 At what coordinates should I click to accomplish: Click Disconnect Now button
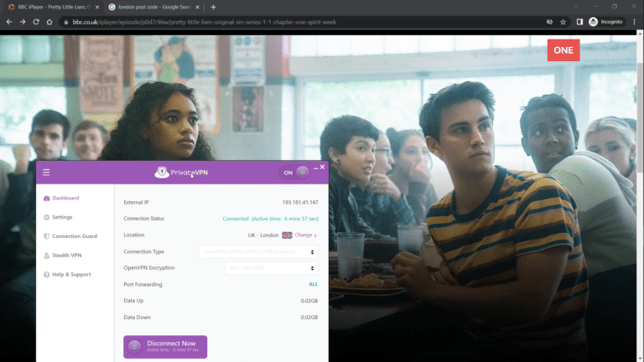(x=165, y=347)
